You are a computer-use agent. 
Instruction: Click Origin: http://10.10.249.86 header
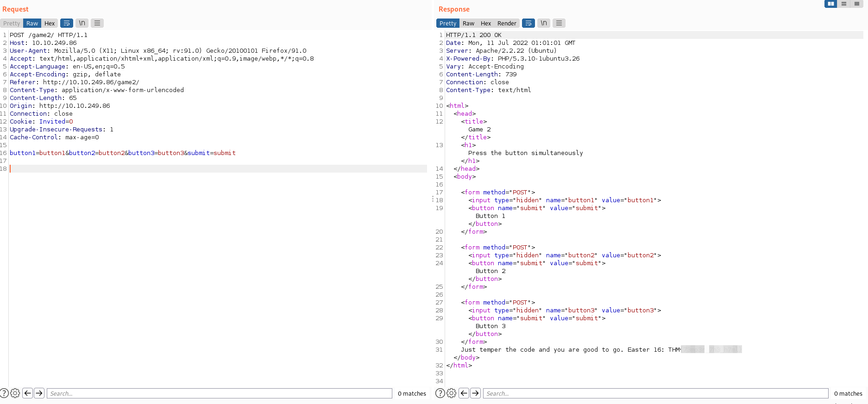(x=60, y=106)
